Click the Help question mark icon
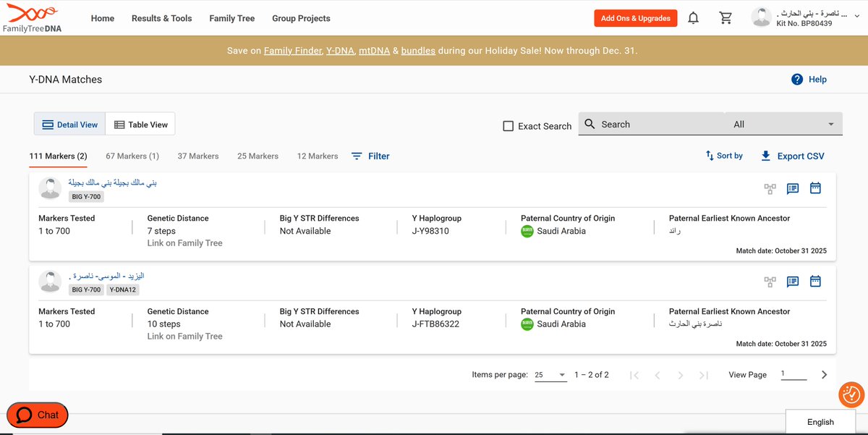868x435 pixels. [797, 80]
